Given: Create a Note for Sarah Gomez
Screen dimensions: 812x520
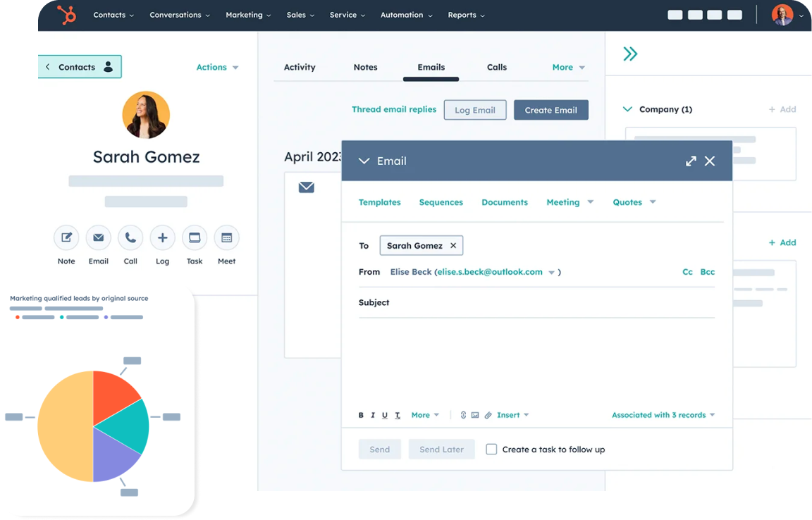Looking at the screenshot, I should [x=66, y=237].
